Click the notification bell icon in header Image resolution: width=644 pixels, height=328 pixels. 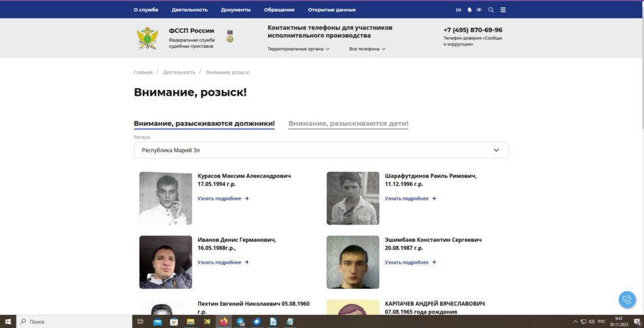tap(469, 10)
